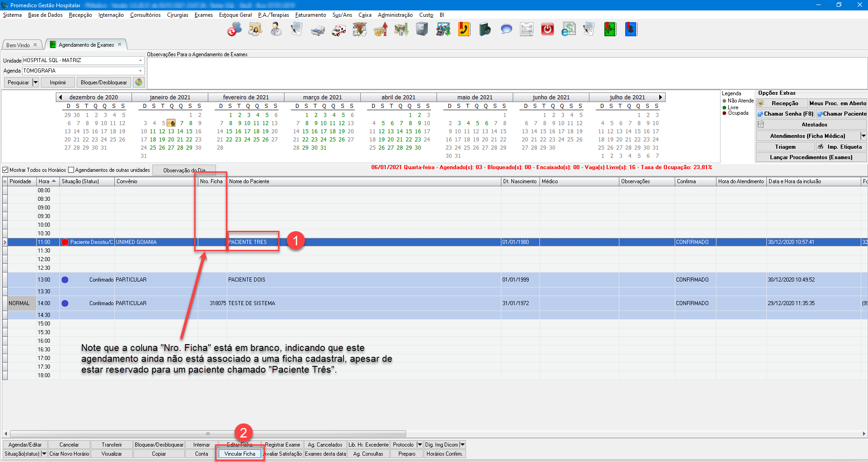Click the blue speech bubble icon

[x=506, y=30]
